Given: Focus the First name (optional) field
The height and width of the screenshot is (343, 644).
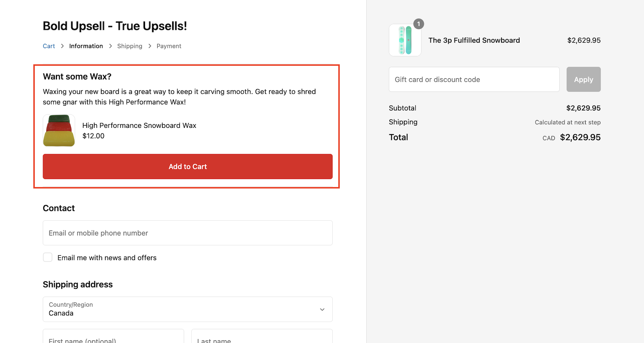Looking at the screenshot, I should [113, 336].
